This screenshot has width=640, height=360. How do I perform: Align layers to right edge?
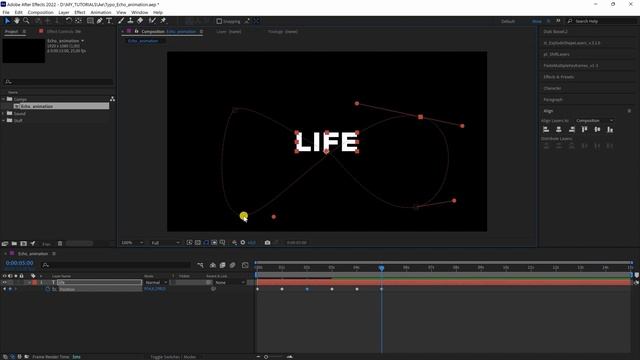click(x=572, y=129)
